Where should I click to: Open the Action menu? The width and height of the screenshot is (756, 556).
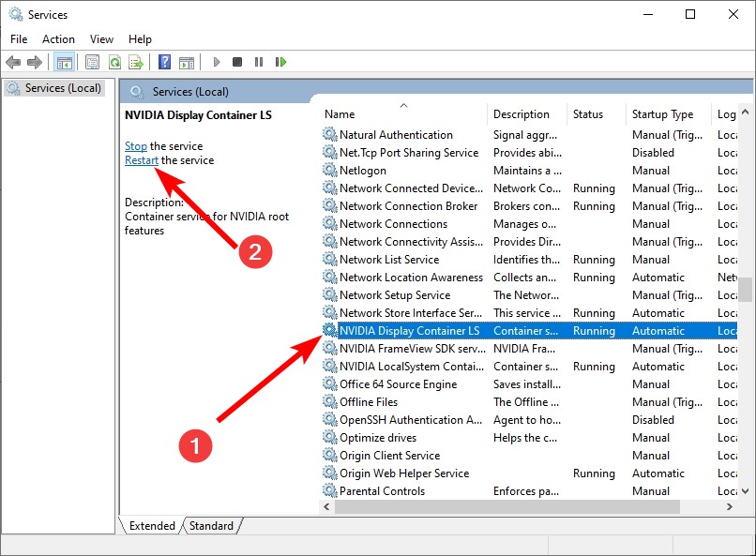58,39
